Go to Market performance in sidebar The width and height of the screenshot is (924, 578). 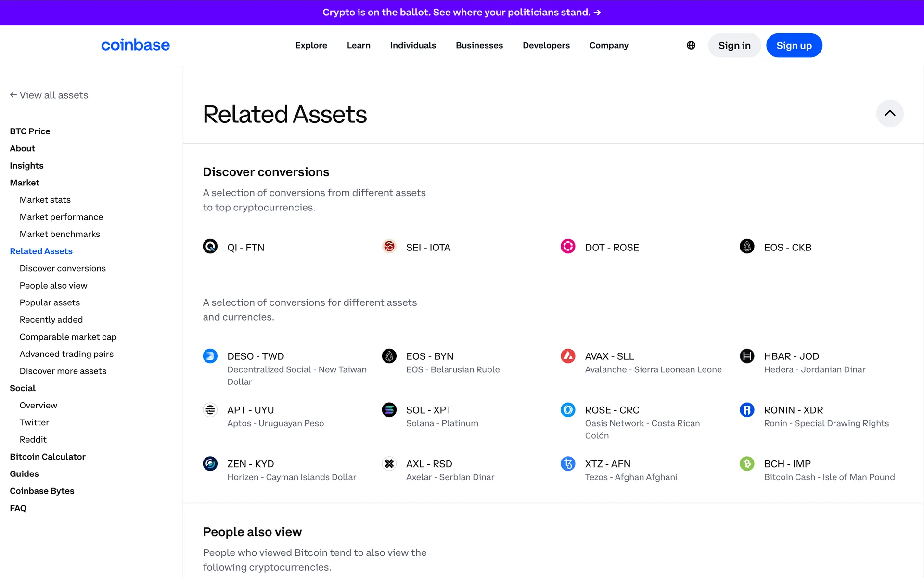(61, 217)
